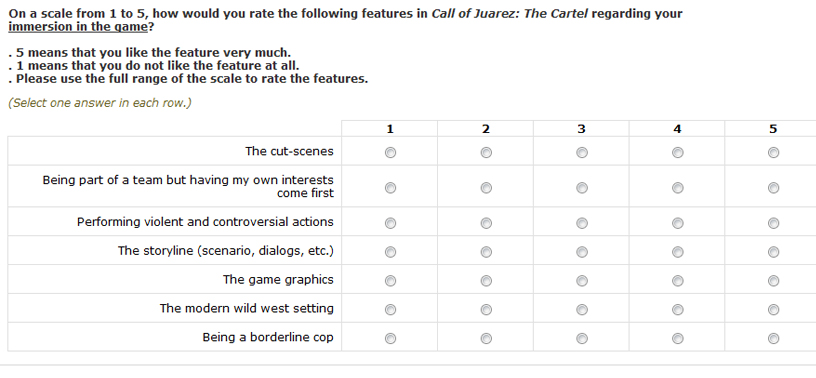Select 3 for the cut-scenes row
Image resolution: width=816 pixels, height=378 pixels.
(x=582, y=153)
